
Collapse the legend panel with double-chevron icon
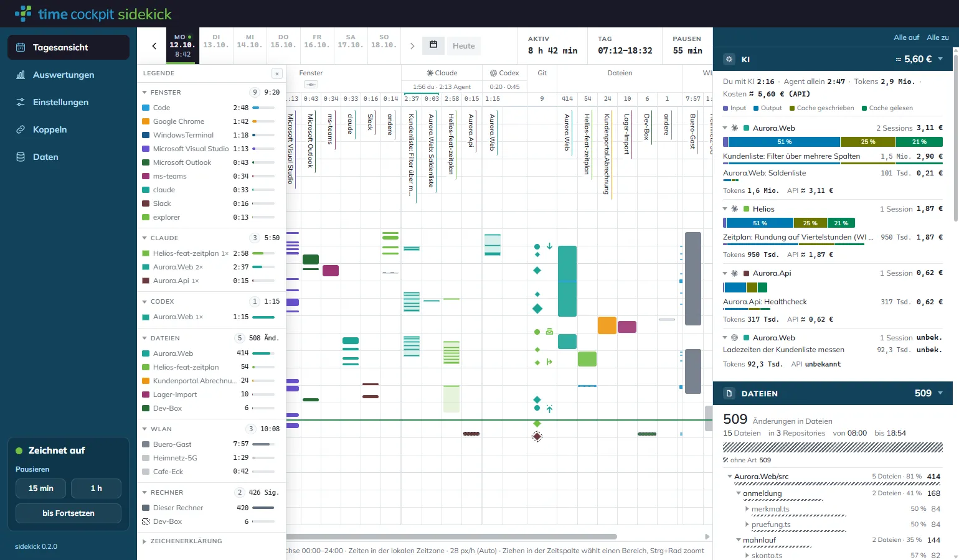[277, 73]
